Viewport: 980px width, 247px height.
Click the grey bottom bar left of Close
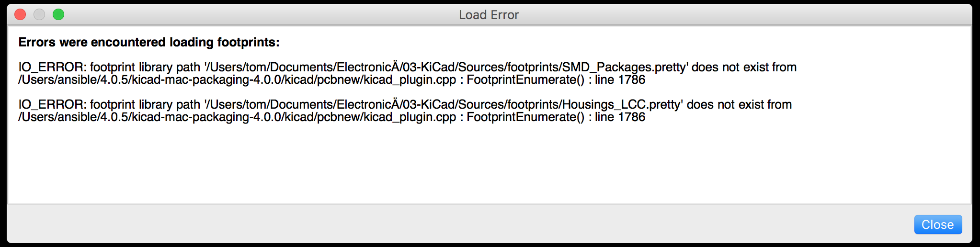click(431, 224)
